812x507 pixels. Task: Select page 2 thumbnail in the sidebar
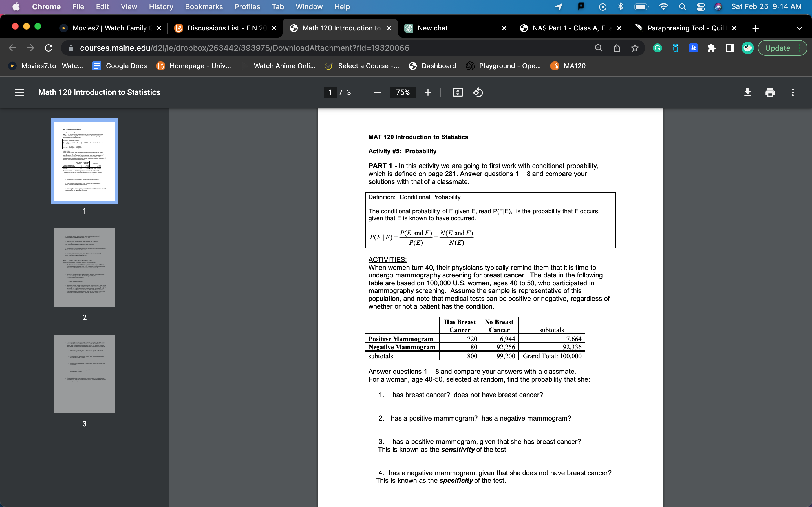pyautogui.click(x=84, y=267)
